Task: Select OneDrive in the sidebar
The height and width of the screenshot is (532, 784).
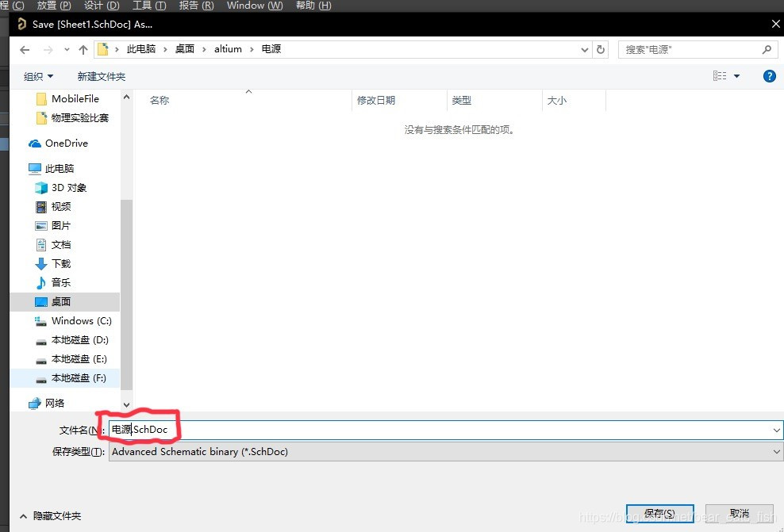Action: pyautogui.click(x=66, y=144)
